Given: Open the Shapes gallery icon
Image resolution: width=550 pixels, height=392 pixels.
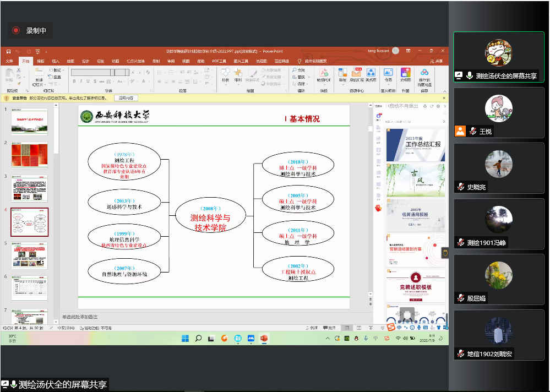Looking at the screenshot, I should [x=225, y=73].
